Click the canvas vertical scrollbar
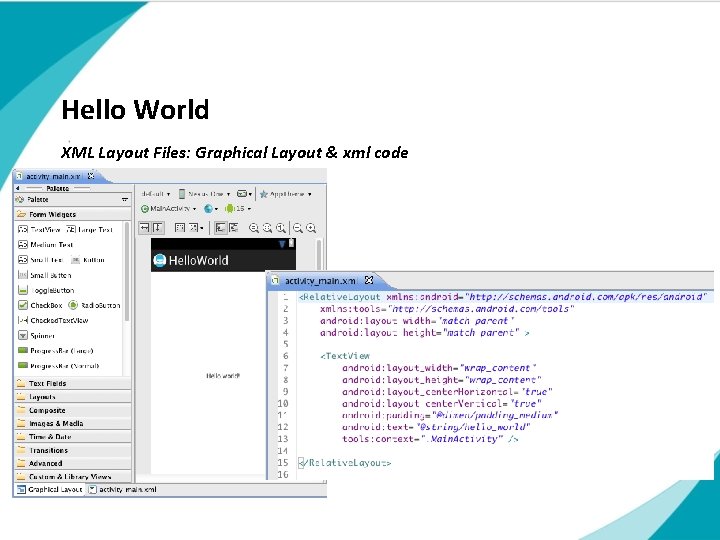Screen dimensions: 720x540 [x=319, y=255]
